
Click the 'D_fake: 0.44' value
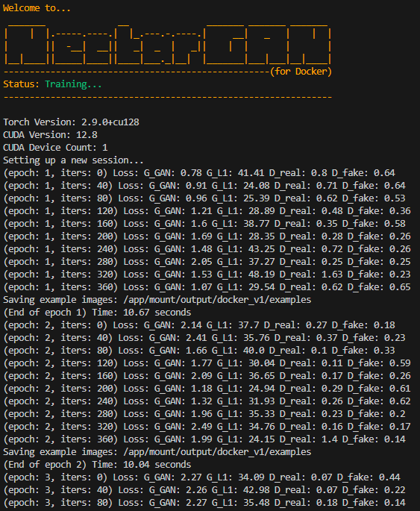point(369,477)
